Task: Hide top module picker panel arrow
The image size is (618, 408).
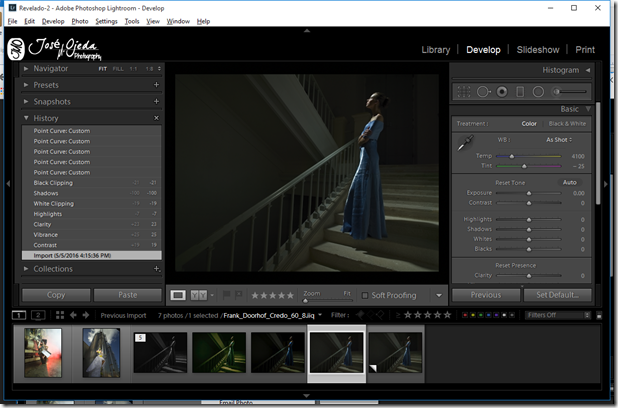Action: coord(307,31)
